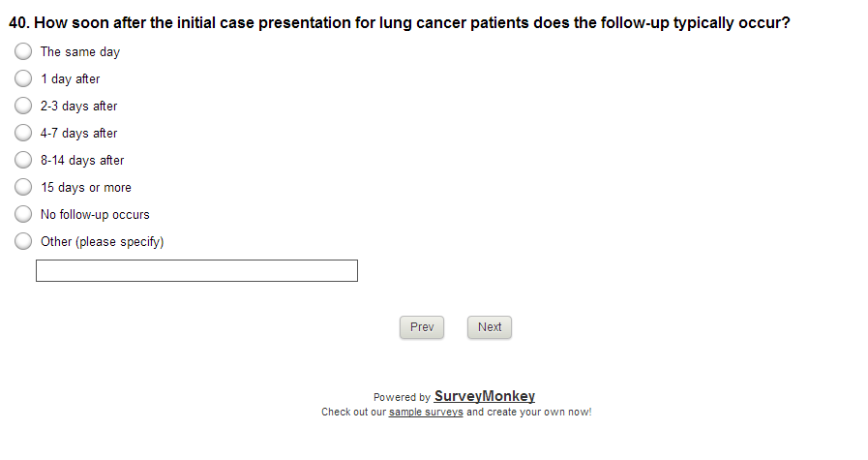Click the '15 days or more' label text
Image resolution: width=868 pixels, height=460 pixels.
86,188
